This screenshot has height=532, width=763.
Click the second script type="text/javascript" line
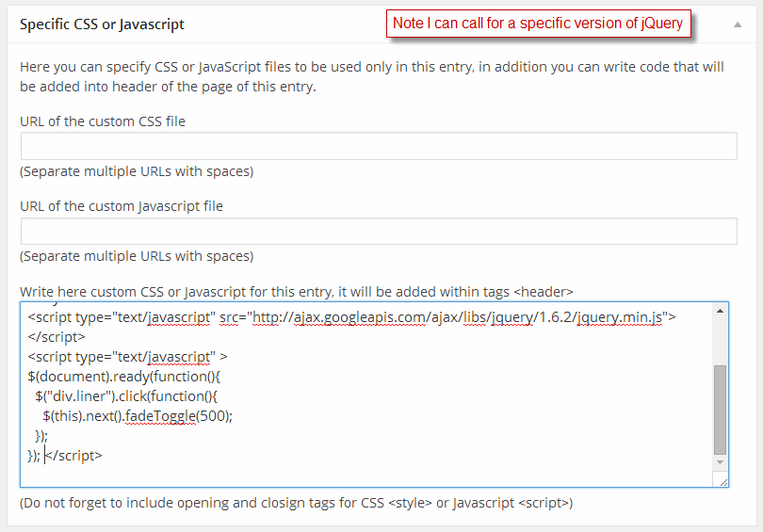coord(127,357)
